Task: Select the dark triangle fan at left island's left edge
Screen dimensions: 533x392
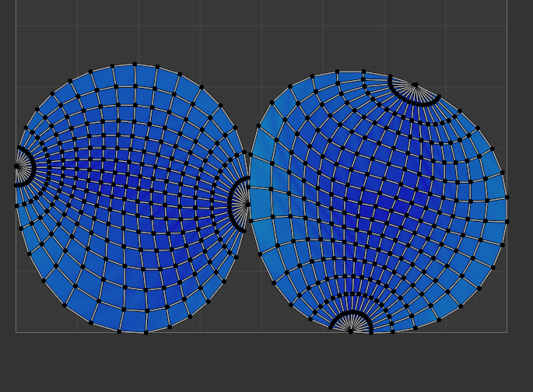Action: (x=23, y=166)
